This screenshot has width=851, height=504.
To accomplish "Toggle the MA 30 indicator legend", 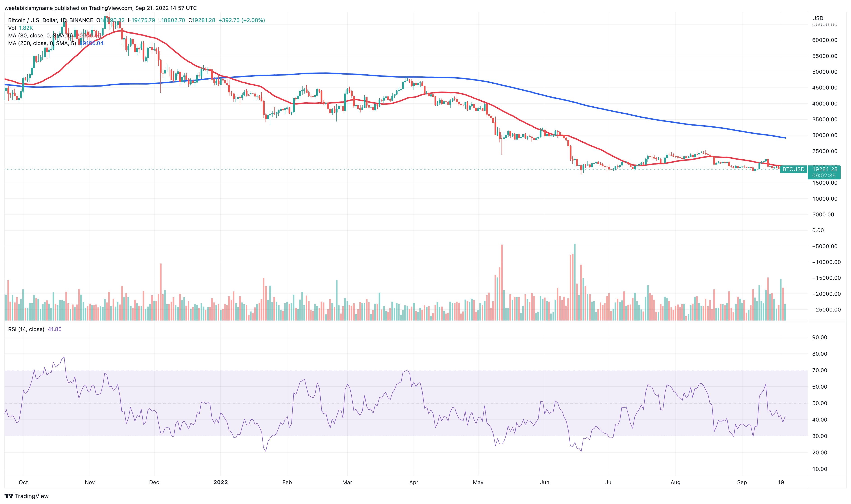I will point(40,35).
